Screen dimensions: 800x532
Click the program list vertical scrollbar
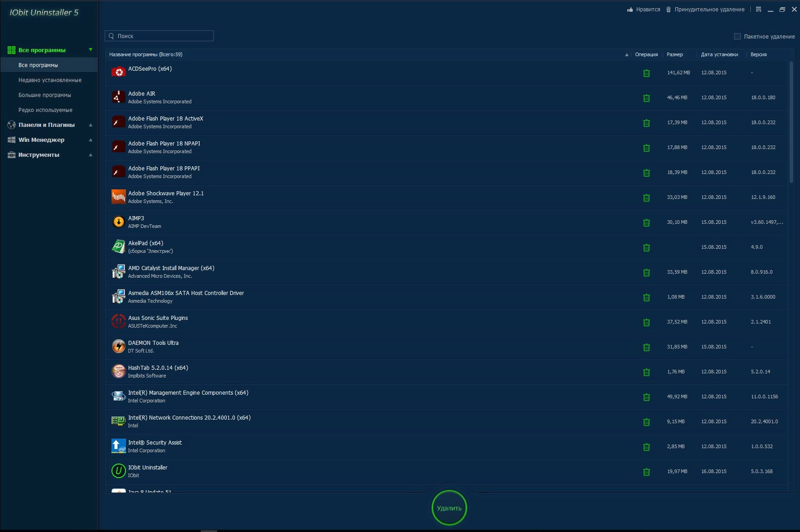tap(791, 122)
